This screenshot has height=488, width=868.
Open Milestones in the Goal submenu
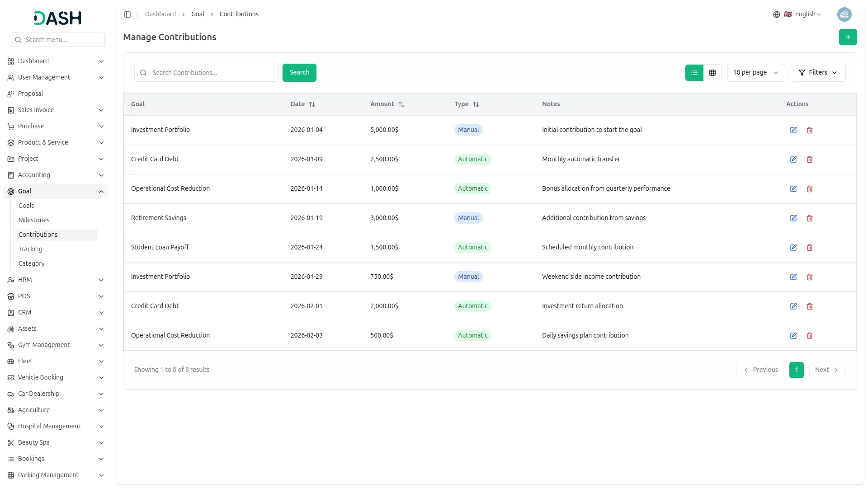coord(34,220)
